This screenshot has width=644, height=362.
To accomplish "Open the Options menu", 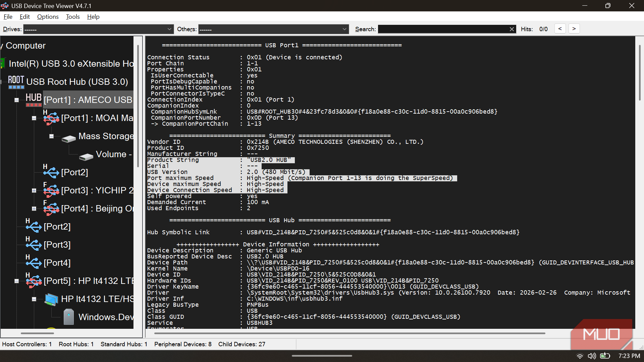I will click(48, 16).
